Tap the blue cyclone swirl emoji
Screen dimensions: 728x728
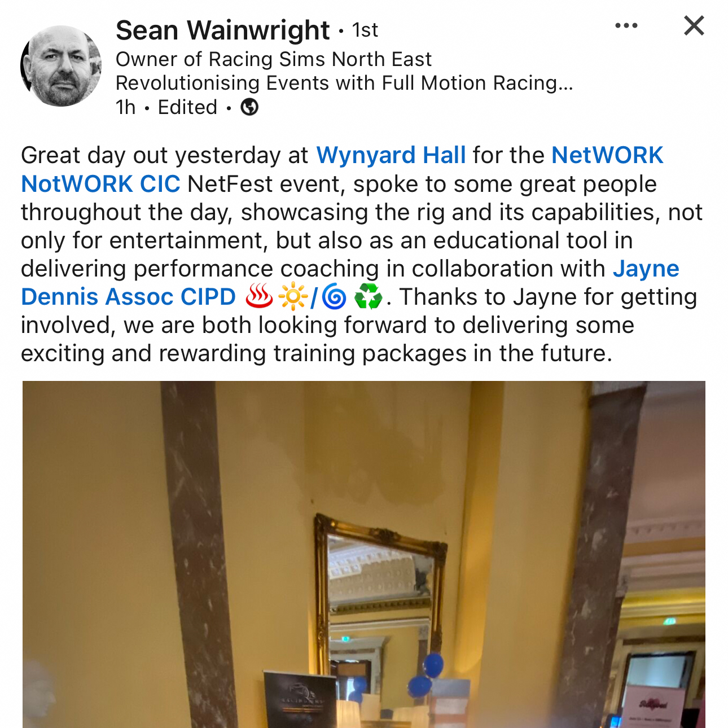[x=334, y=297]
